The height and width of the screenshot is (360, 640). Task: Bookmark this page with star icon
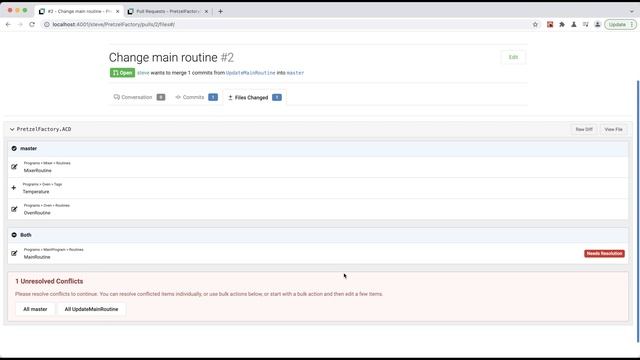(535, 24)
